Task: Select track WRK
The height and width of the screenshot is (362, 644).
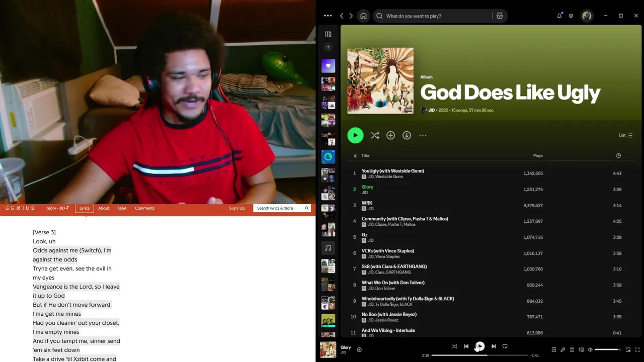Action: click(491, 205)
